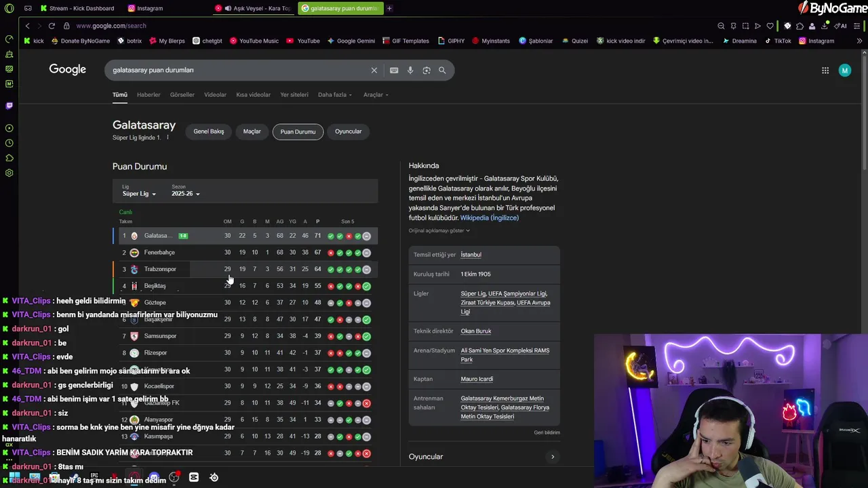Show more bookmarks with double chevron

pyautogui.click(x=859, y=41)
